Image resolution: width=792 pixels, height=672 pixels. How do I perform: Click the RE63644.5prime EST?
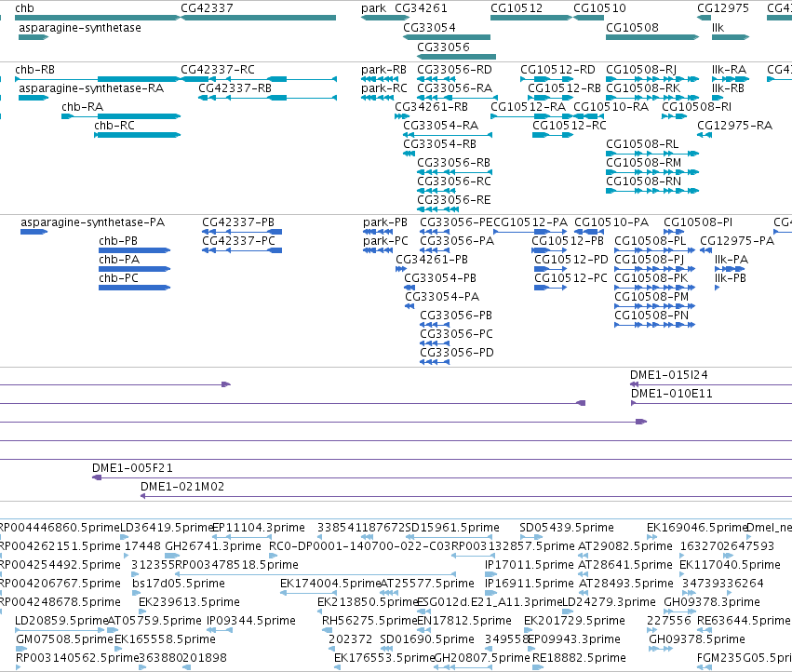(x=705, y=630)
